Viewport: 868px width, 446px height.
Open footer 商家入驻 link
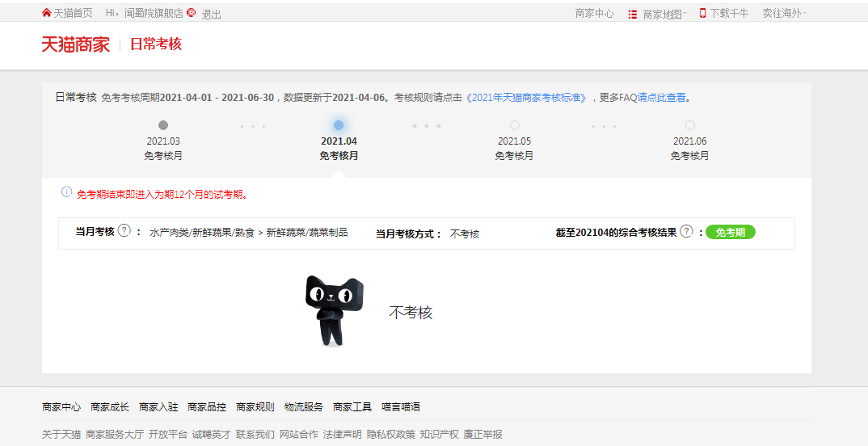click(158, 407)
